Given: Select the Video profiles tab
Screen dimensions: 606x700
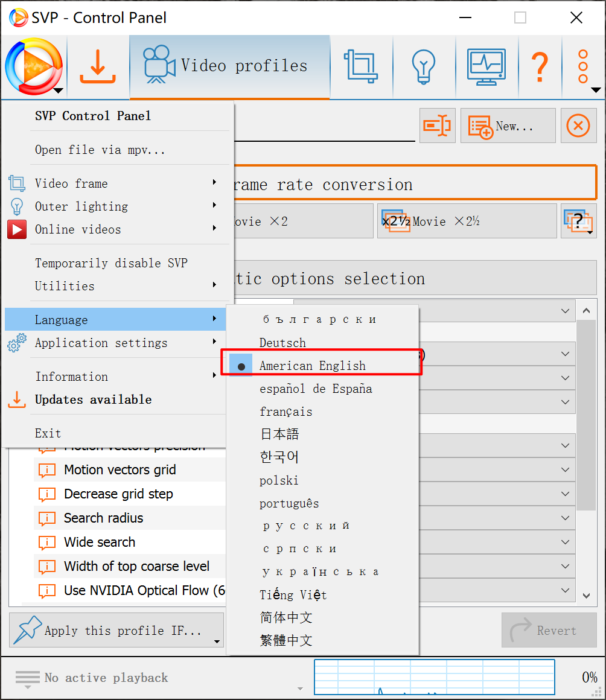Looking at the screenshot, I should point(229,67).
